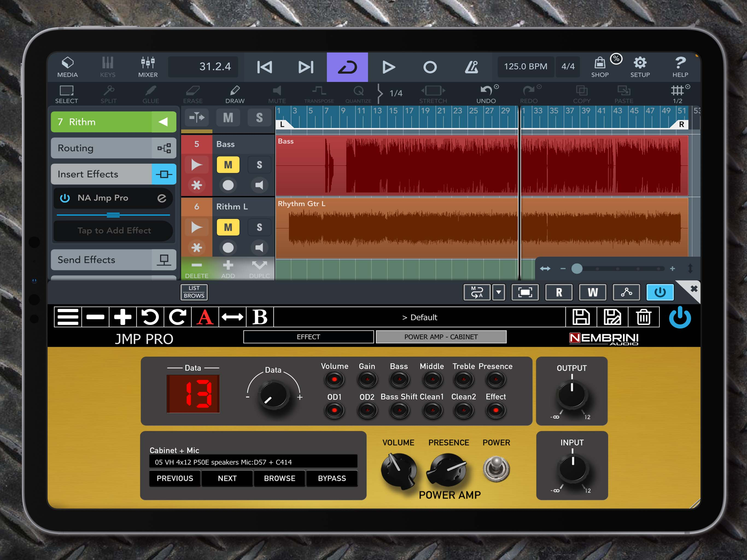This screenshot has width=747, height=560.
Task: Start playback with the Play button
Action: (x=388, y=67)
